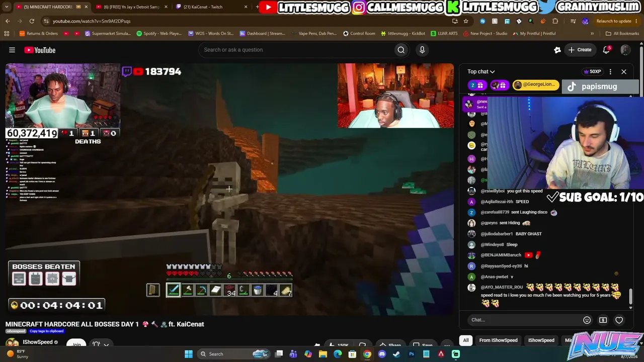Click chat message from @AYO_MASTER_ROU
This screenshot has height=362, width=644.
[x=544, y=295]
